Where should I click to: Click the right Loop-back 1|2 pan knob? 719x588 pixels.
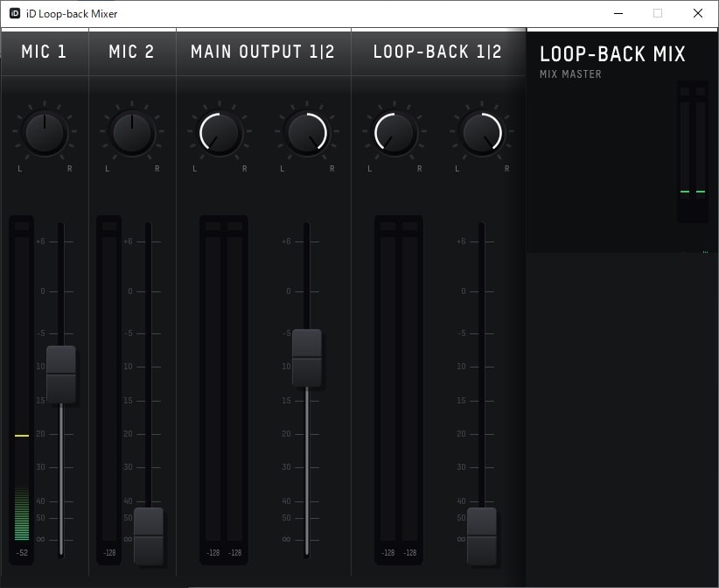pyautogui.click(x=482, y=133)
